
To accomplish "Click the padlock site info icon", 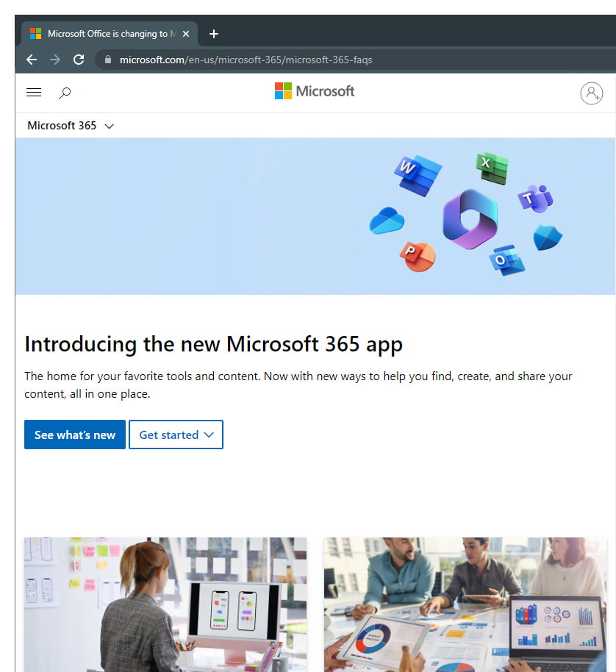I will coord(108,60).
